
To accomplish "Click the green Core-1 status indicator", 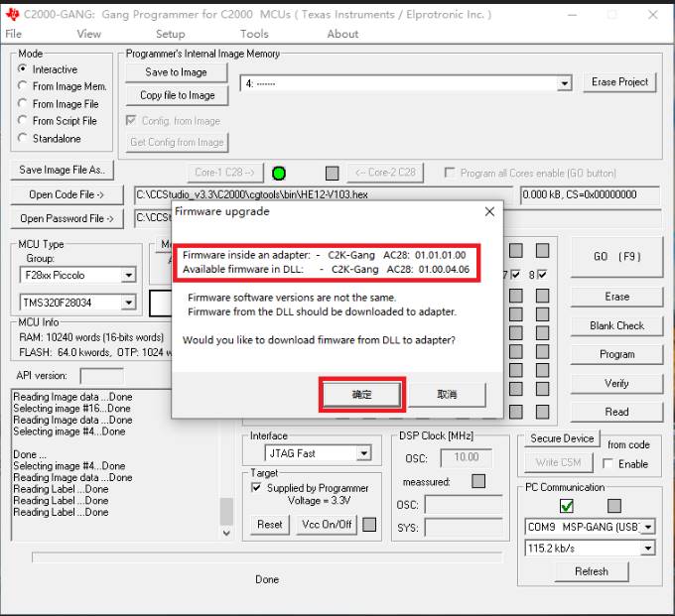I will point(279,174).
